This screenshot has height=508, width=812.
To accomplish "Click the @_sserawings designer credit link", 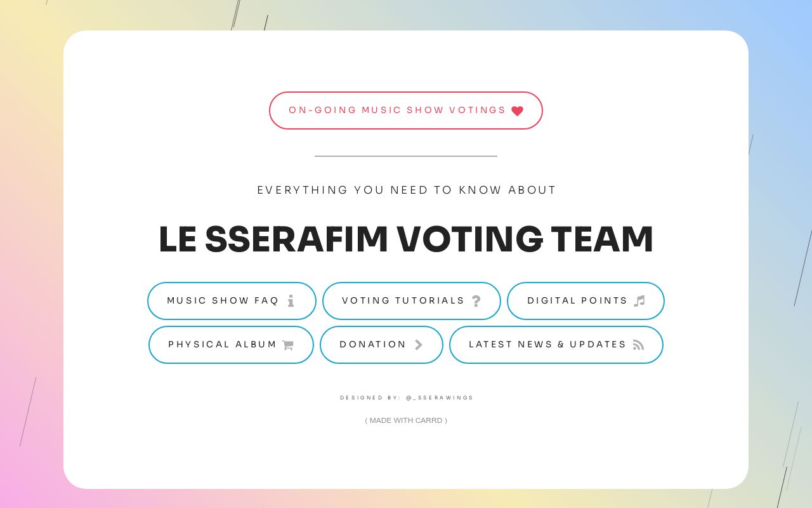I will coord(440,398).
